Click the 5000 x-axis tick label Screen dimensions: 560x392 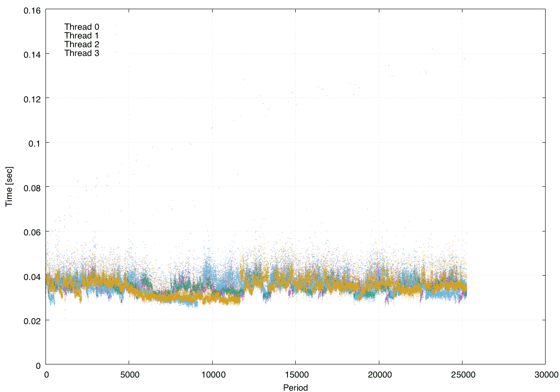[129, 375]
